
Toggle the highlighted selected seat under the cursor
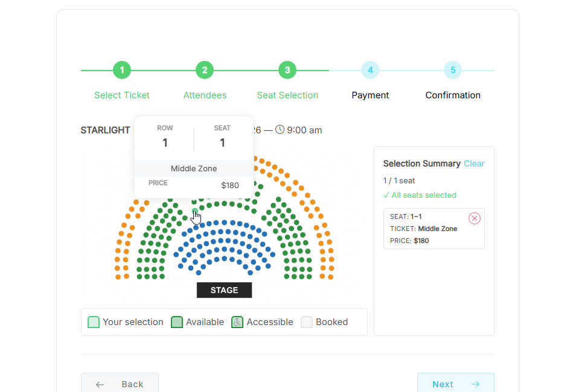pyautogui.click(x=195, y=211)
